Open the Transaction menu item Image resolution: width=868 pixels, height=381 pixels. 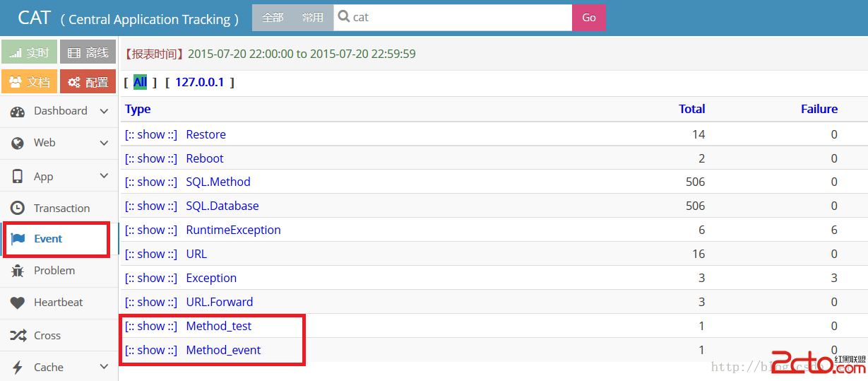pyautogui.click(x=59, y=208)
